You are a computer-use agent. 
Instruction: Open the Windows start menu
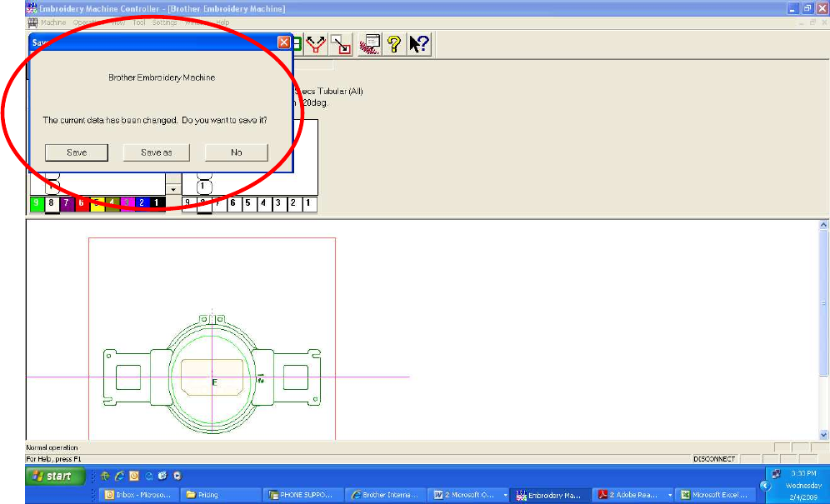pos(55,476)
